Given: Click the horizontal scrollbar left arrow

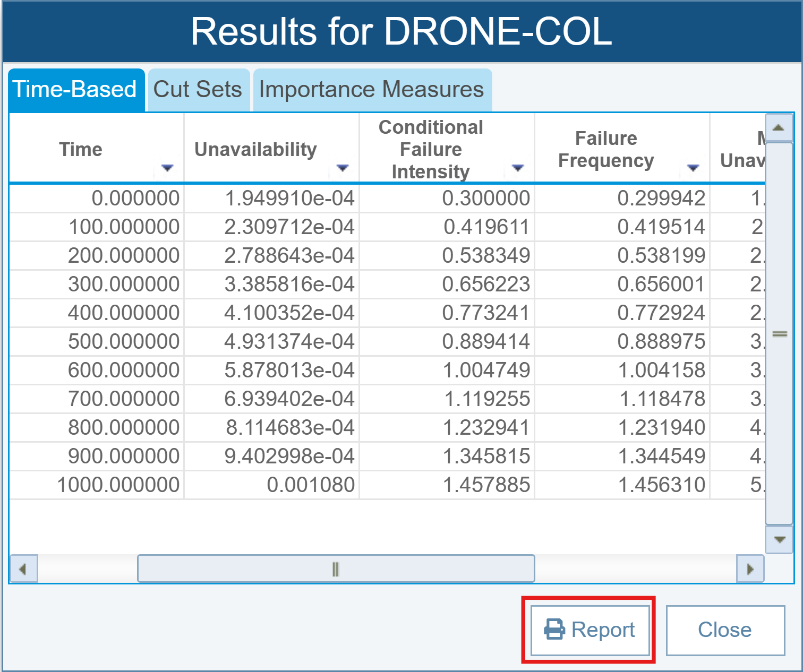Looking at the screenshot, I should pos(23,569).
